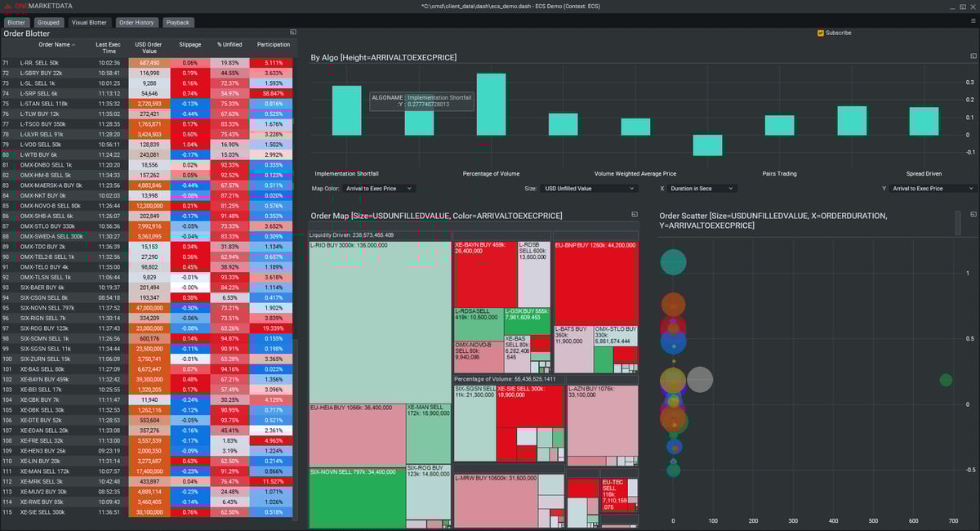Screen dimensions: 980x531
Task: Select row L-RR. SELL 50k
Action: coord(148,63)
